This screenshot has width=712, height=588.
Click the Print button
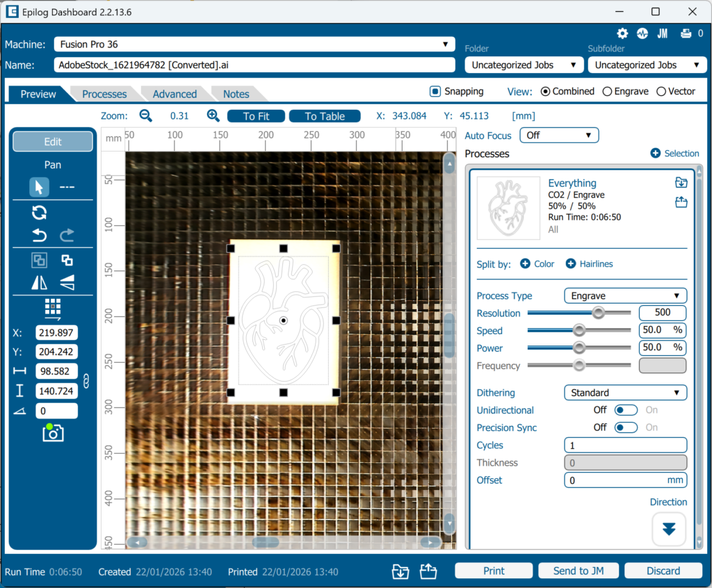pyautogui.click(x=494, y=571)
